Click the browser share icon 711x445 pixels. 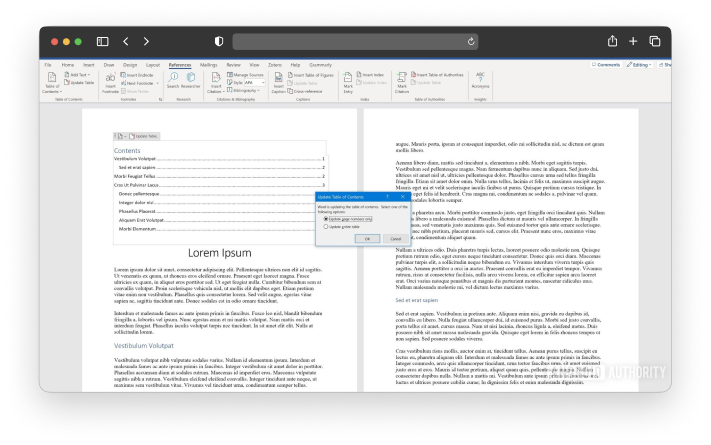(x=613, y=41)
